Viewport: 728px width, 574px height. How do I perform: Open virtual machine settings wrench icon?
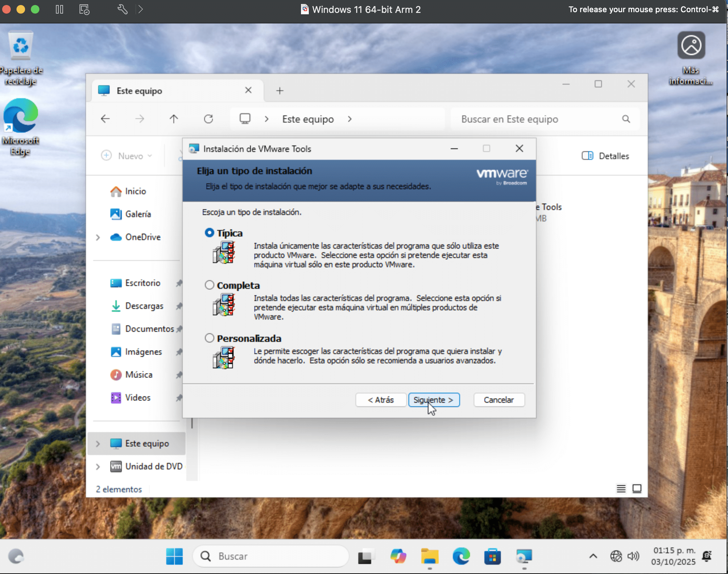(122, 9)
